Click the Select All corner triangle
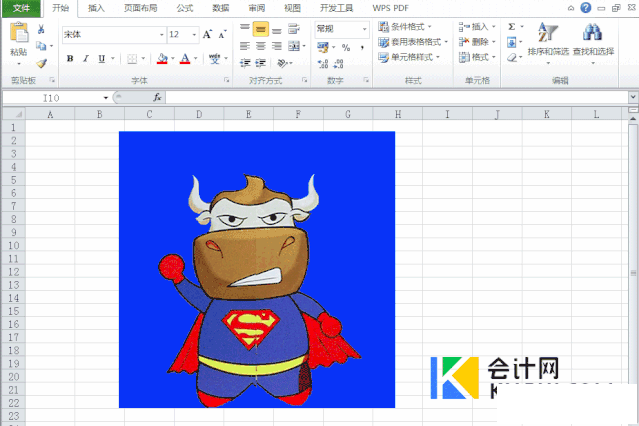Screen dimensions: 639x426 (x=14, y=114)
